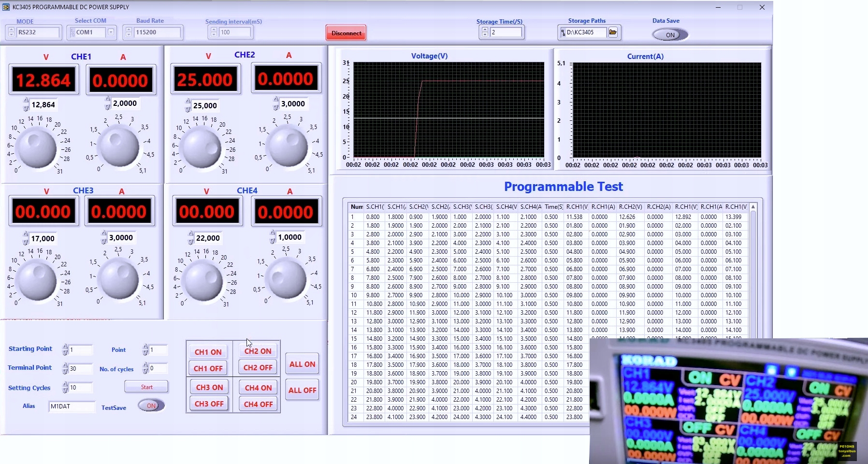This screenshot has height=464, width=868.
Task: Click the CHE2 current stepper arrows
Action: click(x=276, y=103)
